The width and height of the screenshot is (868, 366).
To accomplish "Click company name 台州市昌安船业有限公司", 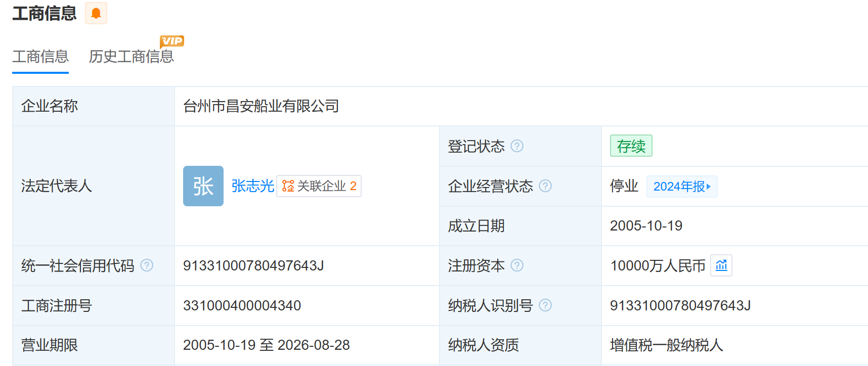I will tap(261, 106).
